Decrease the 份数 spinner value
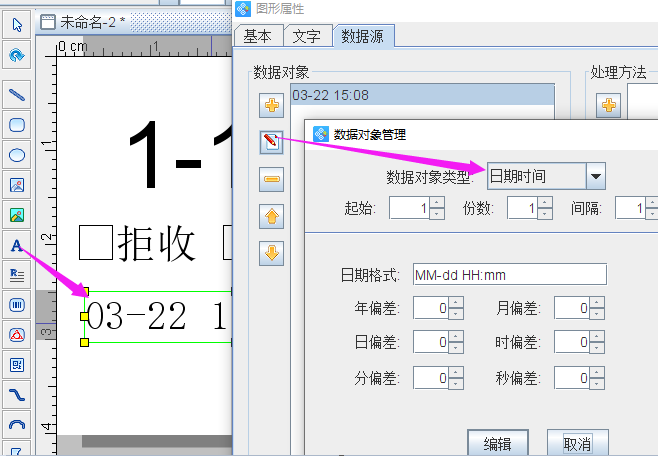Image resolution: width=658 pixels, height=456 pixels. click(545, 214)
